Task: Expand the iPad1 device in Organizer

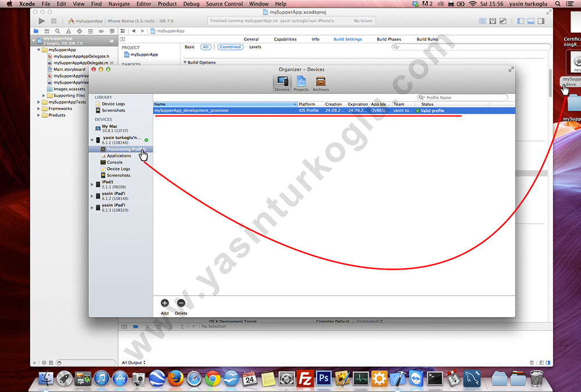Action: click(x=92, y=184)
